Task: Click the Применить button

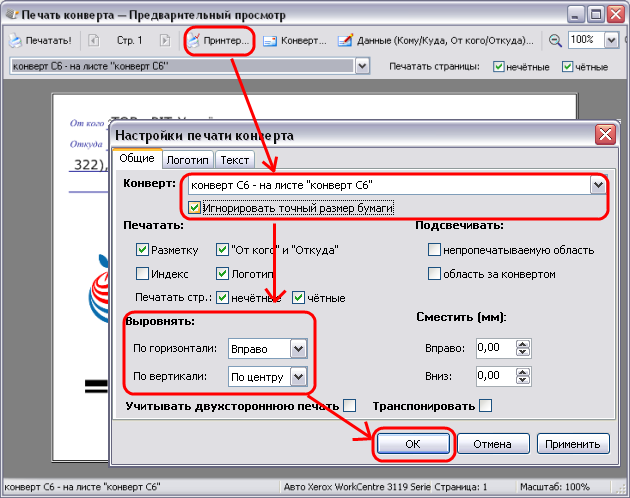Action: click(573, 443)
